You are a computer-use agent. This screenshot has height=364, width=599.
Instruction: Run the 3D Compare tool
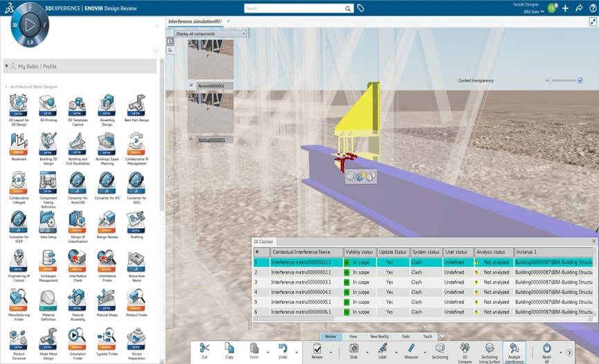465,352
